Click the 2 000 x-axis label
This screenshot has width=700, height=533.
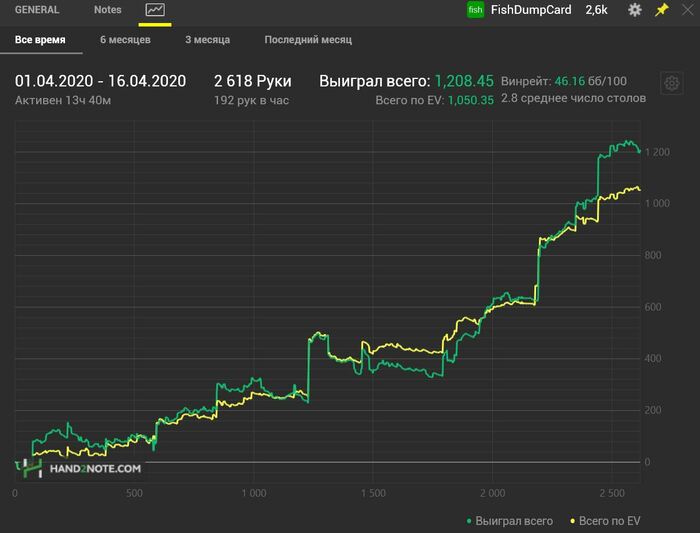tap(493, 493)
